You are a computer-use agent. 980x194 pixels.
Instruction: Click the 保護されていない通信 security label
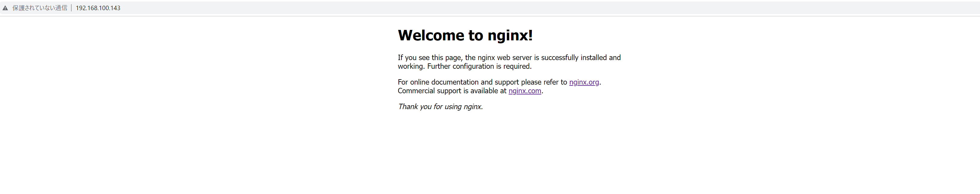[40, 8]
